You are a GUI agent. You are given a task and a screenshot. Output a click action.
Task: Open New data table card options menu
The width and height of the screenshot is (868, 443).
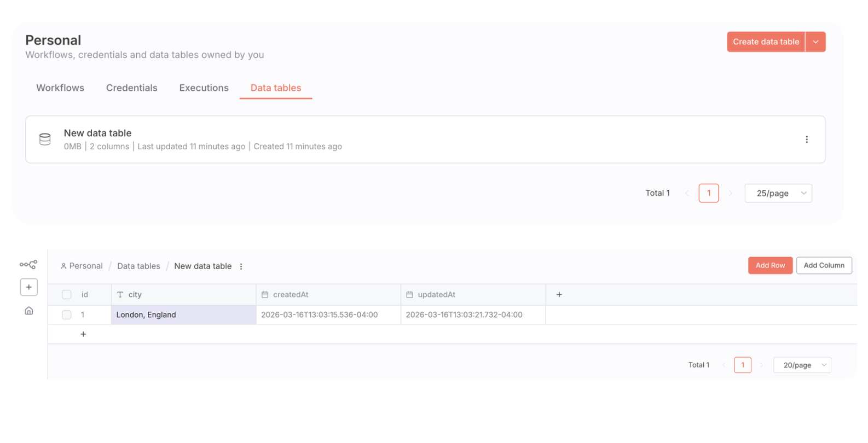(x=806, y=139)
